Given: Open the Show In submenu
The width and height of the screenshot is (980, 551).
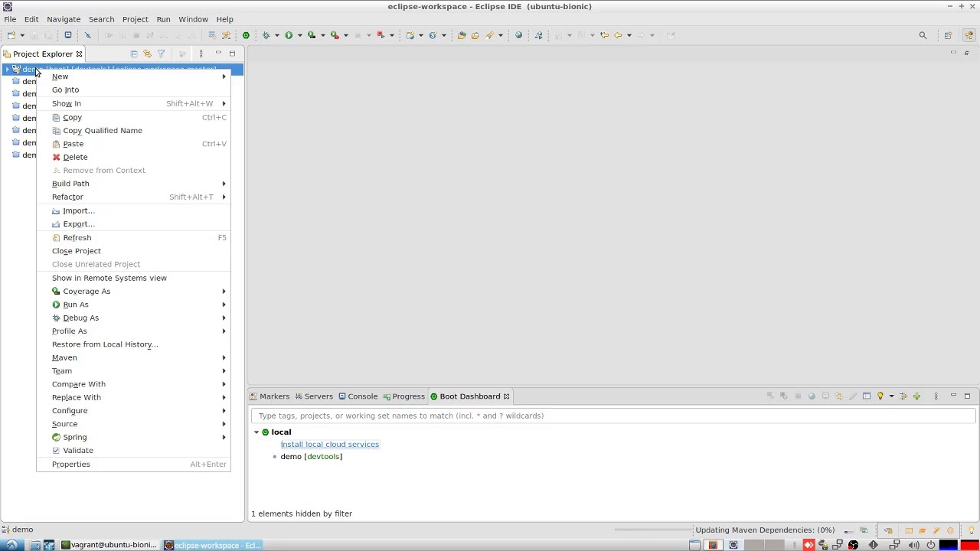Looking at the screenshot, I should [133, 103].
